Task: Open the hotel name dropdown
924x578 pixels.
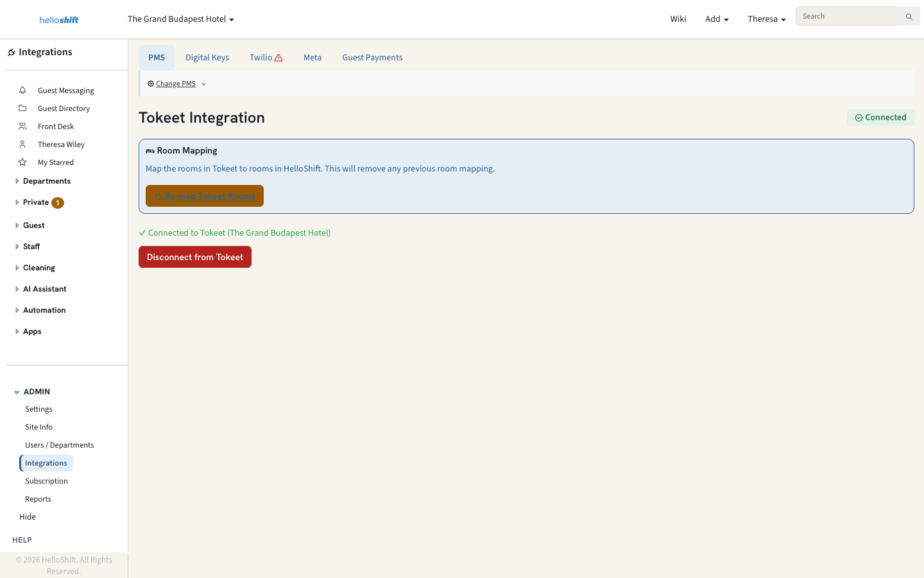Action: tap(181, 19)
